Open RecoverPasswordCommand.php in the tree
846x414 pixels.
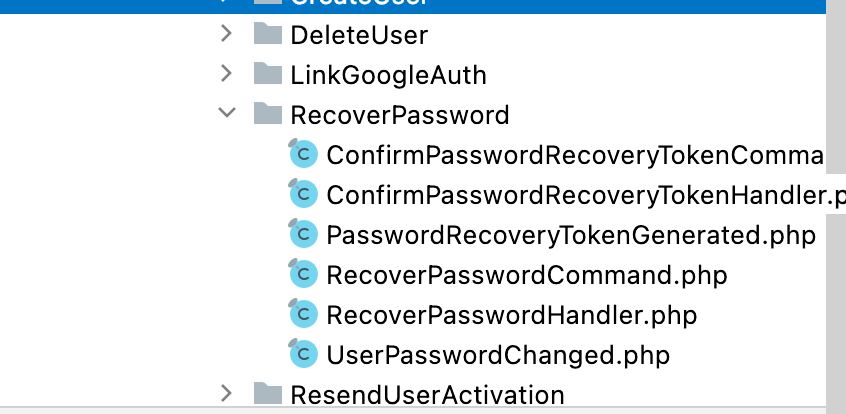tap(527, 275)
